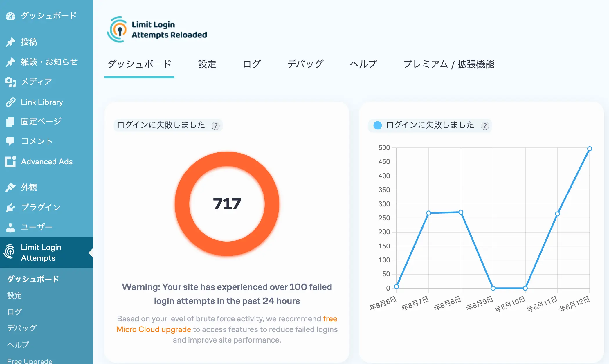
Task: Click the free Micro Cloud upgrade link
Action: 154,329
